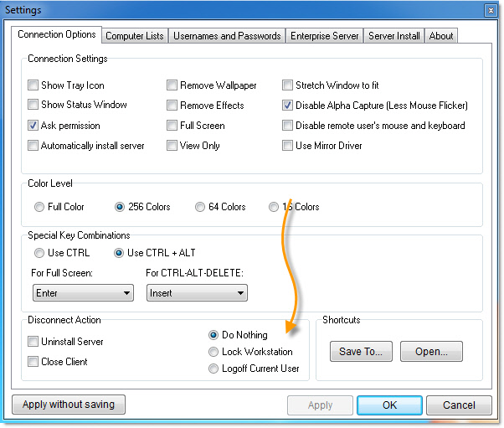The height and width of the screenshot is (428, 504).
Task: Select Lock Workstation disconnect action
Action: [214, 352]
